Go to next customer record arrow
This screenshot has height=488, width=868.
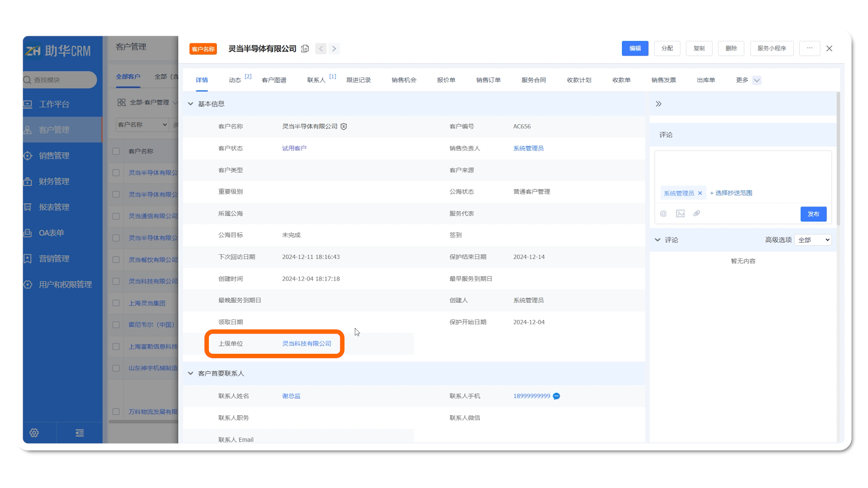334,49
